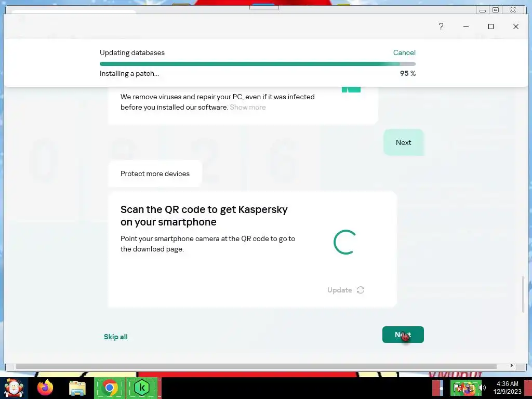The width and height of the screenshot is (532, 399).
Task: Minimize the outer background window
Action: pyautogui.click(x=483, y=10)
